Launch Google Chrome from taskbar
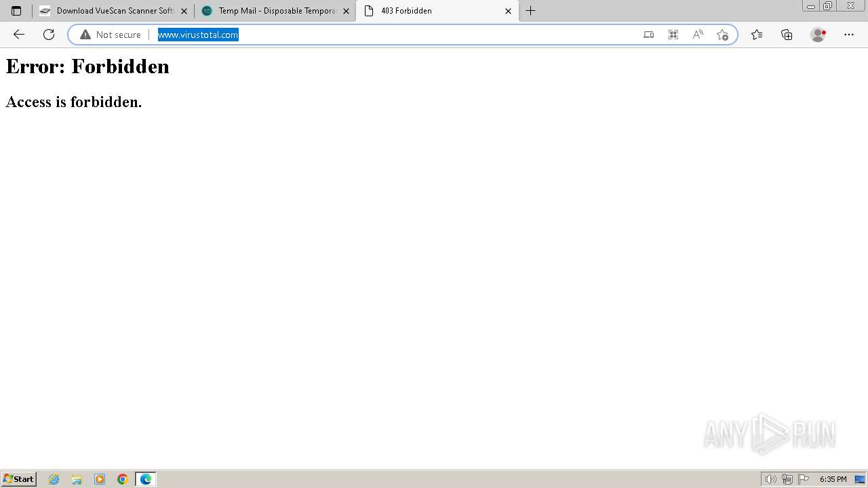The width and height of the screenshot is (868, 488). coord(123,479)
